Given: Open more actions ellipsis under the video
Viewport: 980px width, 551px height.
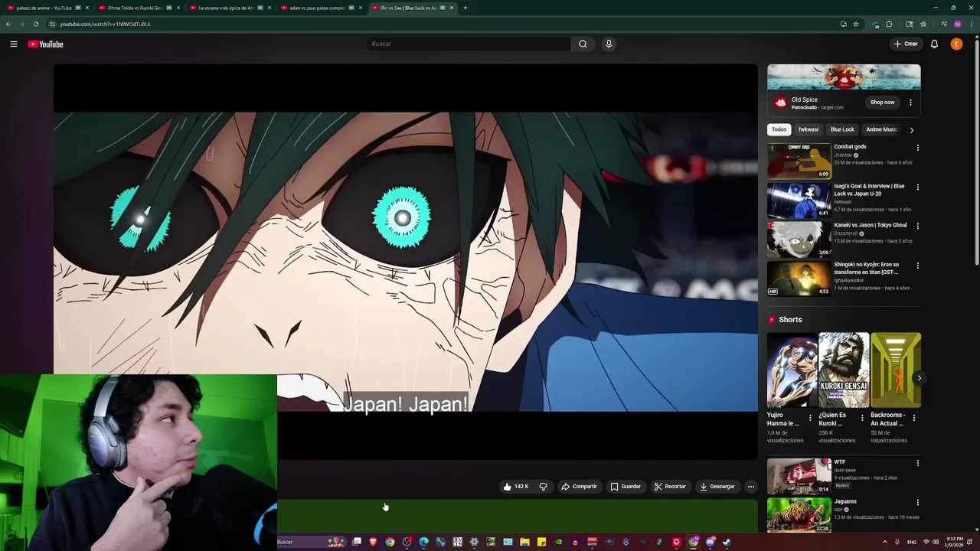Looking at the screenshot, I should tap(750, 487).
